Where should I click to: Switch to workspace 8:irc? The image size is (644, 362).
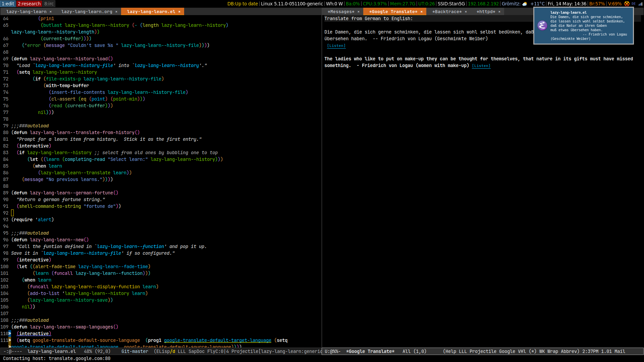click(x=49, y=4)
